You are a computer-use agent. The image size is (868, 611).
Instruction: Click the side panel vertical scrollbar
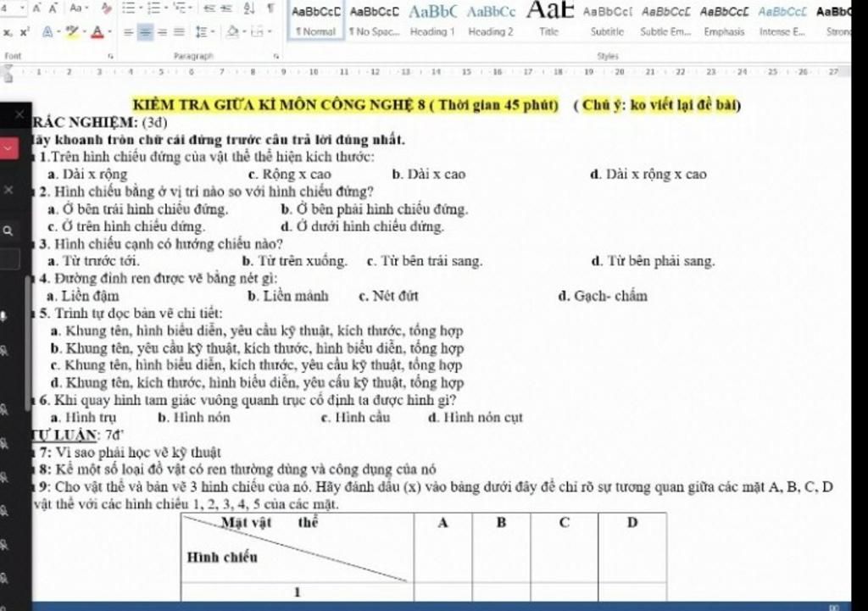click(x=28, y=343)
